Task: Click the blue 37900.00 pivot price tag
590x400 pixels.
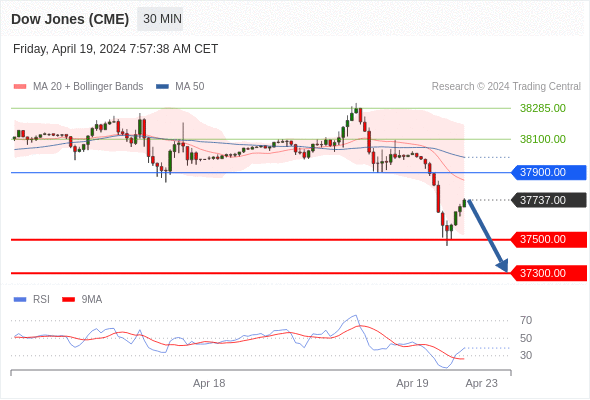Action: [x=549, y=172]
